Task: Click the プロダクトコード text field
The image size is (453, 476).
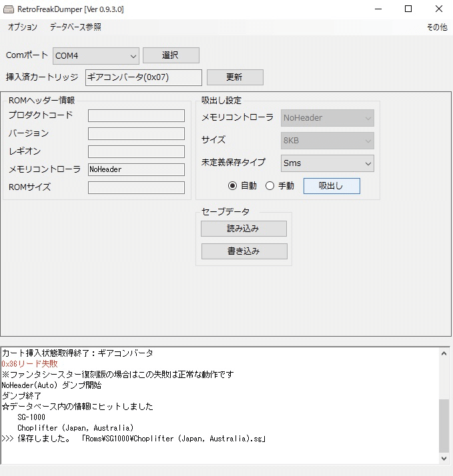Action: click(136, 115)
